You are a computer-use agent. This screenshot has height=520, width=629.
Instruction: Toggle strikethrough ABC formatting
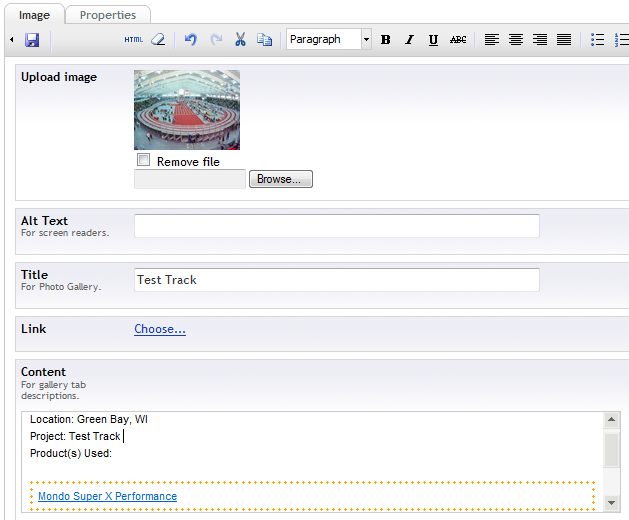click(x=458, y=40)
